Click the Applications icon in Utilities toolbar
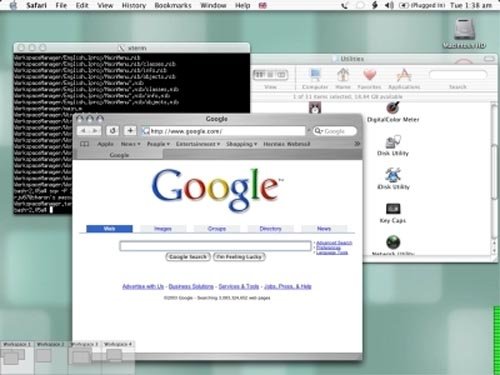This screenshot has width=500, height=375. (x=404, y=79)
